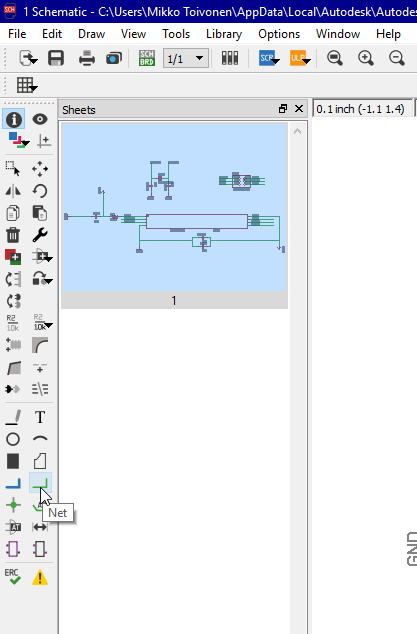
Task: Run the ERC check icon
Action: pos(13,577)
